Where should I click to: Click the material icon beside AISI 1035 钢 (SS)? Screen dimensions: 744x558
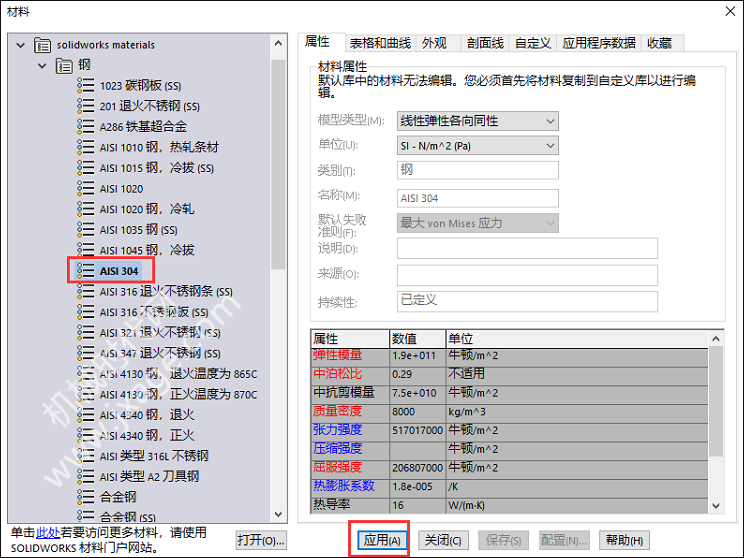(85, 230)
